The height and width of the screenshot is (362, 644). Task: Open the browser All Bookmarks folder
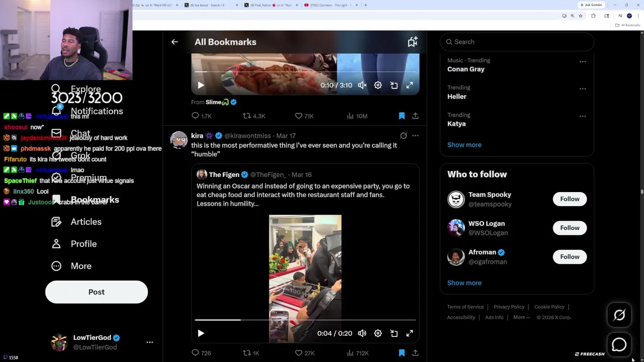tap(628, 25)
